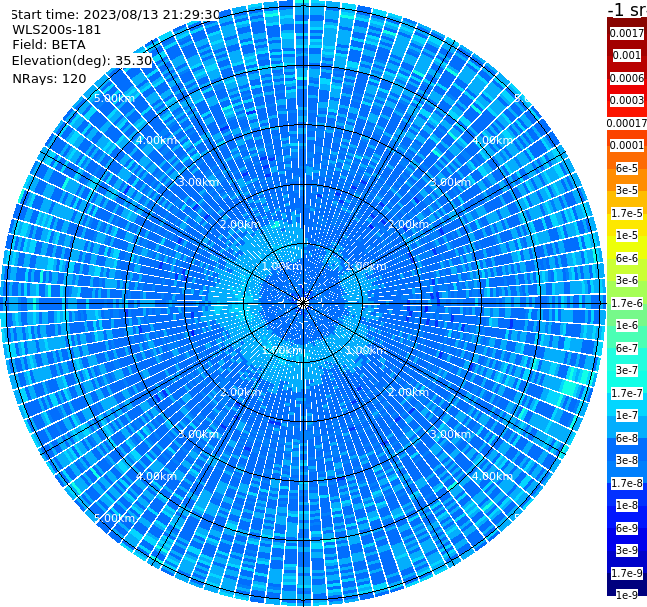The height and width of the screenshot is (607, 647).
Task: Select the 6e-9 color bar label
Action: [627, 528]
